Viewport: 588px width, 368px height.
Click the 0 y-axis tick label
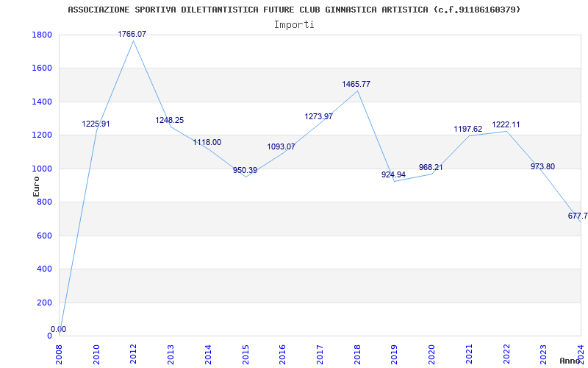click(x=49, y=336)
